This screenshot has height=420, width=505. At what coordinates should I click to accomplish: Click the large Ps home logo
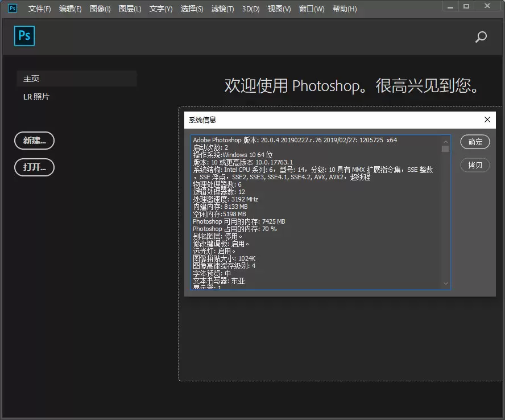[24, 36]
